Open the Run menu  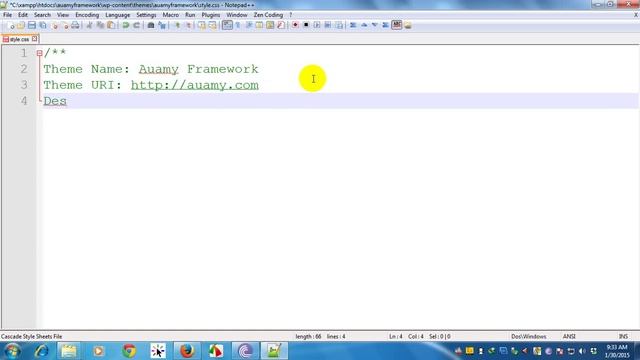coord(190,15)
